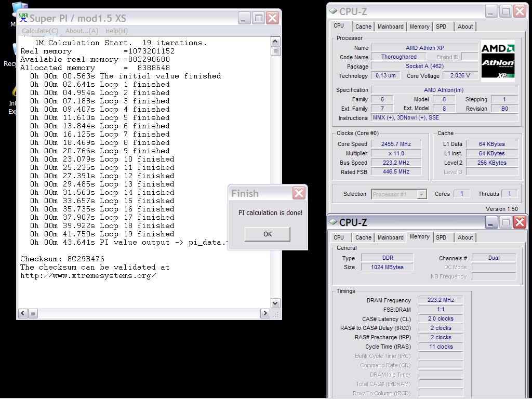Switch to Memory tab in upper CPU-Z

click(419, 26)
